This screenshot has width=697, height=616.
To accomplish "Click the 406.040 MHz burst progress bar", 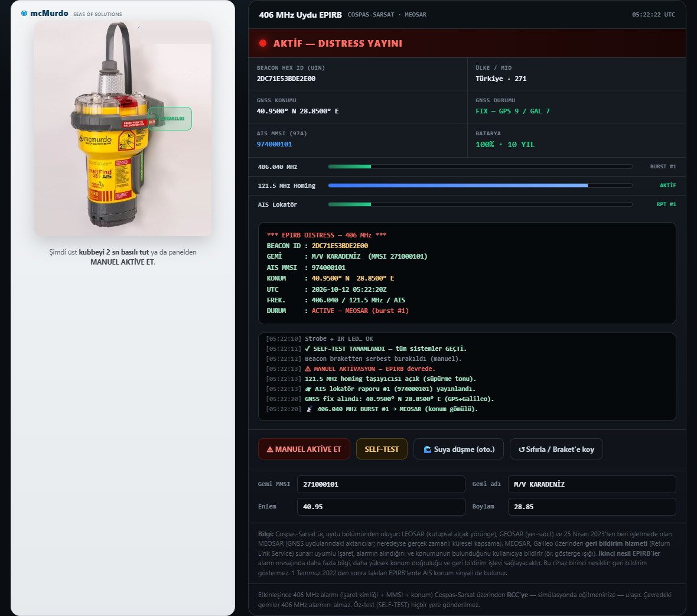I will point(480,167).
